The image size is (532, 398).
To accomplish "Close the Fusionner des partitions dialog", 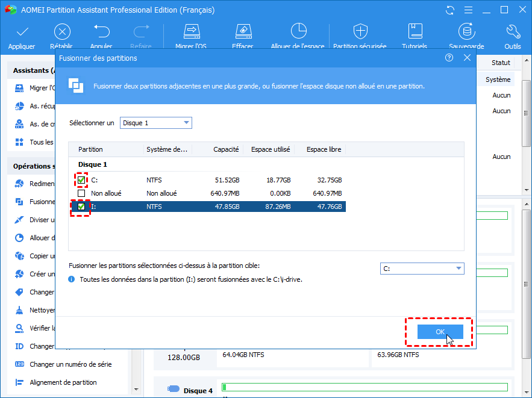I will point(467,58).
